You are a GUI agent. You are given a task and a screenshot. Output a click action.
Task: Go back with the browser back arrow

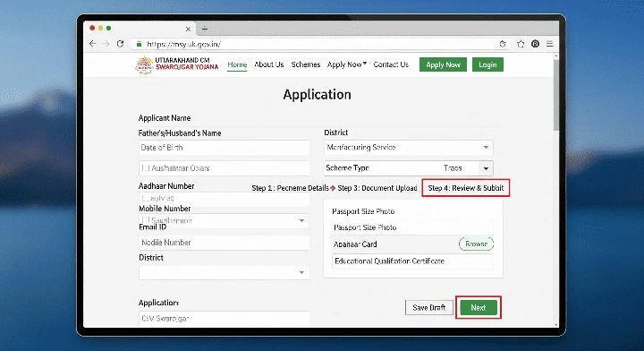pos(92,44)
